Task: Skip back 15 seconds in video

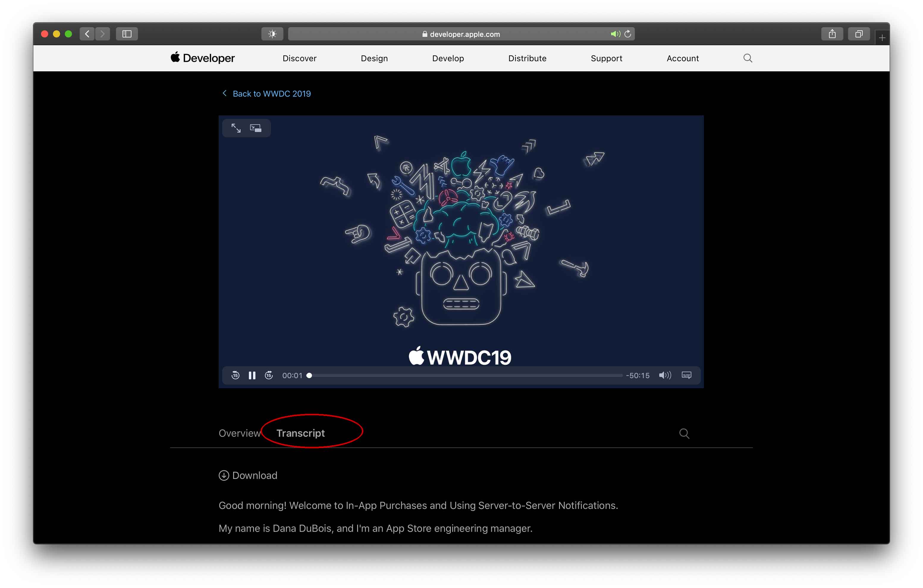Action: (235, 375)
